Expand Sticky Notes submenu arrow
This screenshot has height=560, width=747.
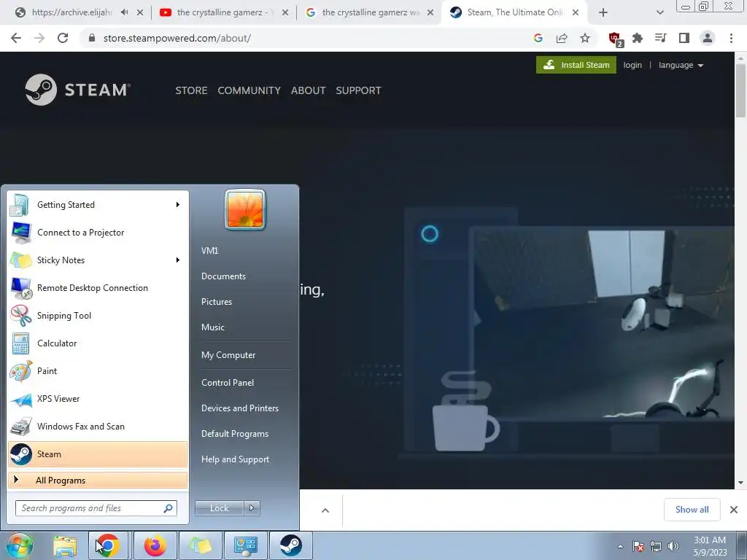(x=178, y=260)
